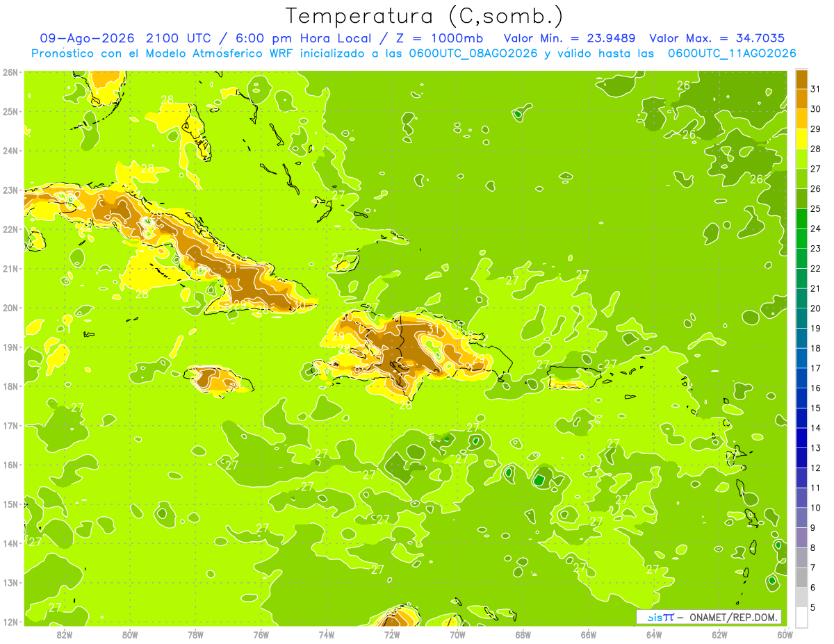Click the "68W" longitude axis label
Screen dimensions: 834x644
tap(523, 634)
